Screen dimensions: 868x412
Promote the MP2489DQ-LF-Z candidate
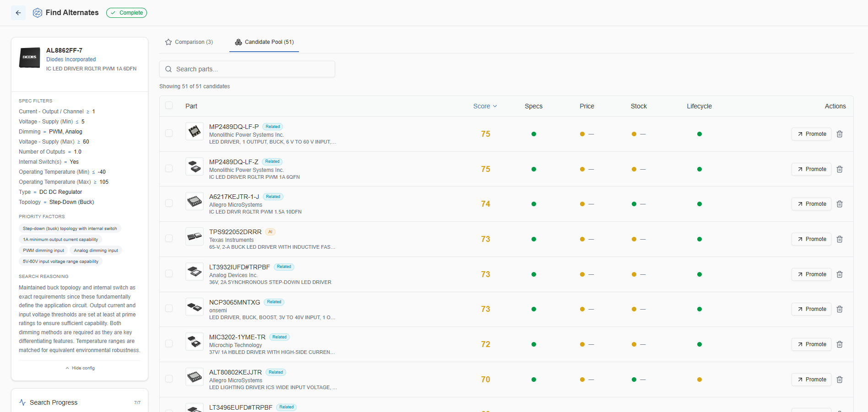click(811, 169)
